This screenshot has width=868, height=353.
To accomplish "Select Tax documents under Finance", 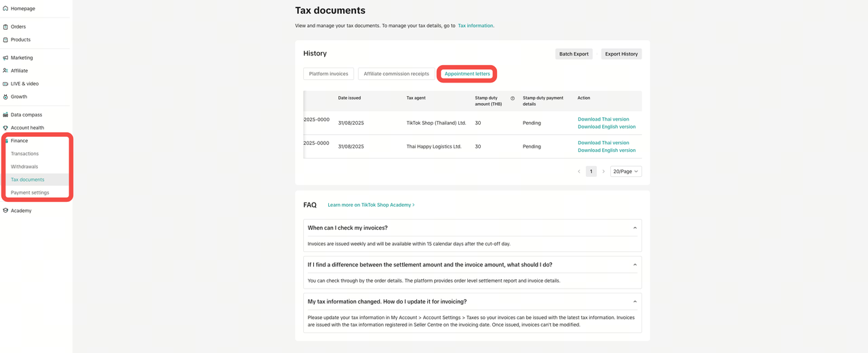I will [28, 180].
